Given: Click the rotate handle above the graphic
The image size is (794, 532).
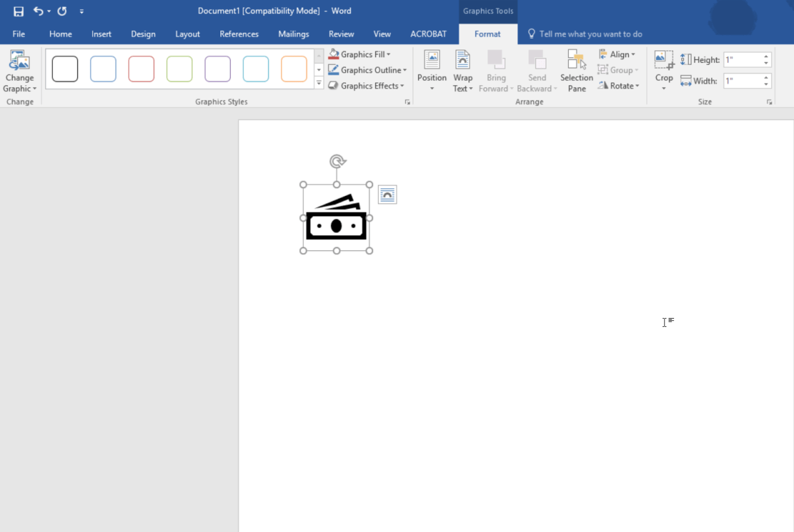Looking at the screenshot, I should [337, 162].
